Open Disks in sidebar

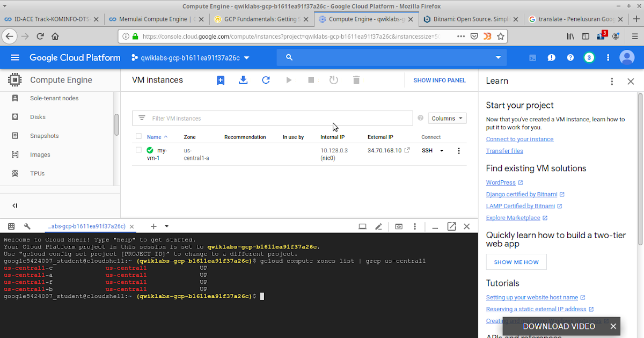coord(38,117)
